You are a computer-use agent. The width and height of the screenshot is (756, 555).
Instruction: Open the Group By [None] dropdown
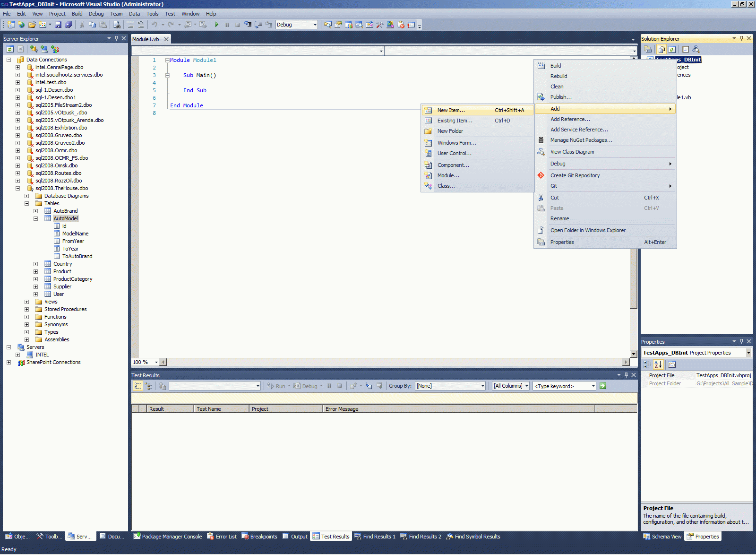tap(450, 386)
